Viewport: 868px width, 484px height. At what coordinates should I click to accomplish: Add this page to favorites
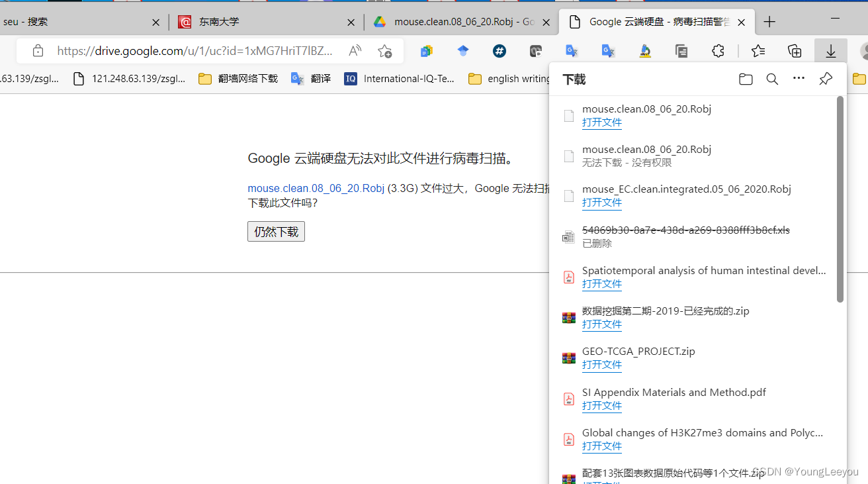point(384,51)
